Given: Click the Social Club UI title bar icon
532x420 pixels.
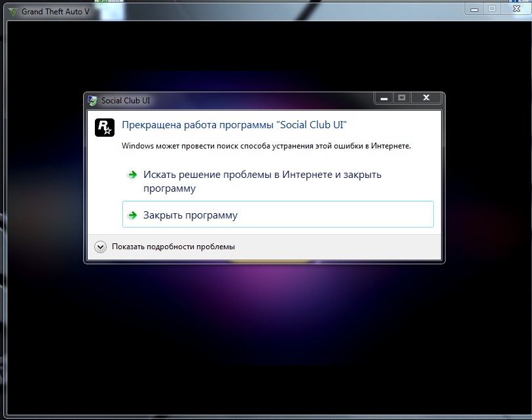Looking at the screenshot, I should [94, 101].
